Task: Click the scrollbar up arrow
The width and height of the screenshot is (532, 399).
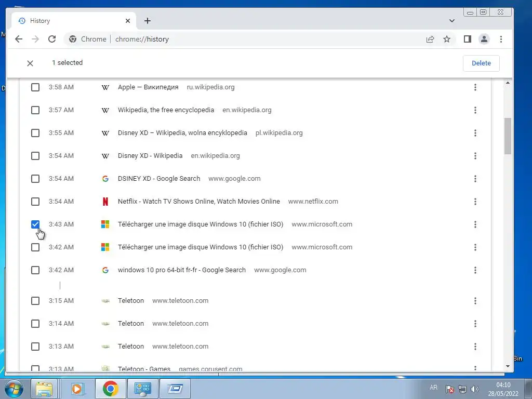Action: click(508, 83)
